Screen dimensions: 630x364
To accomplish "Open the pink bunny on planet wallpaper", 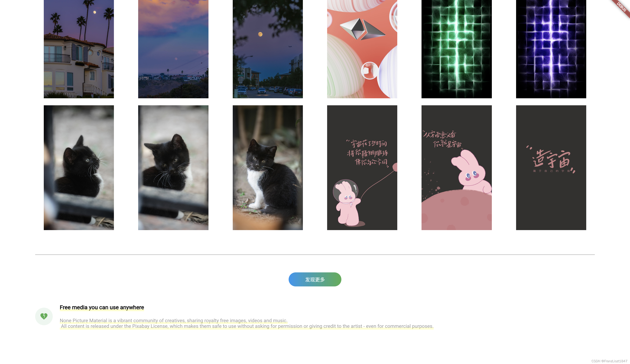I will (x=457, y=167).
